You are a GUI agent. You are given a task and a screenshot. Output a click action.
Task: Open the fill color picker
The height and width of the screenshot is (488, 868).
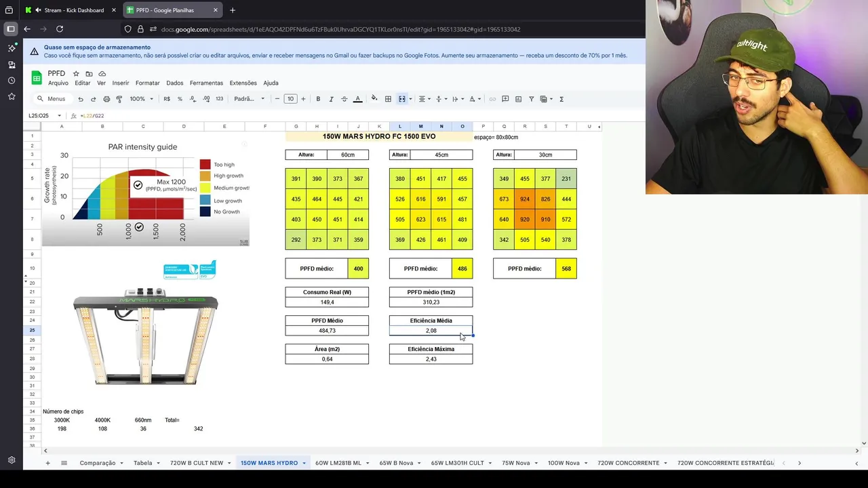tap(374, 99)
